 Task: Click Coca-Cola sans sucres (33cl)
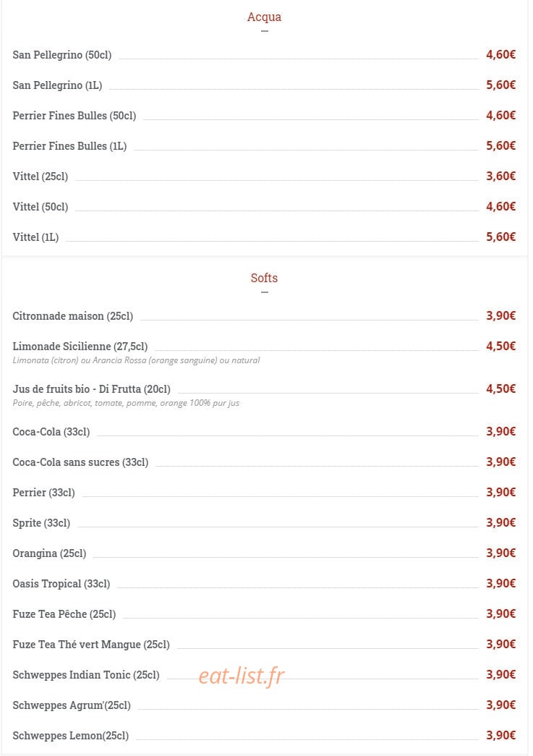click(x=80, y=462)
